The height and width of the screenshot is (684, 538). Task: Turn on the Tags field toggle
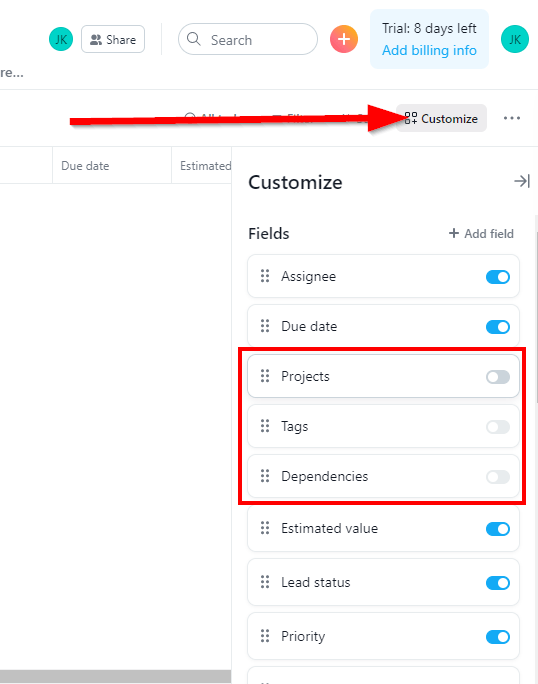coord(498,427)
